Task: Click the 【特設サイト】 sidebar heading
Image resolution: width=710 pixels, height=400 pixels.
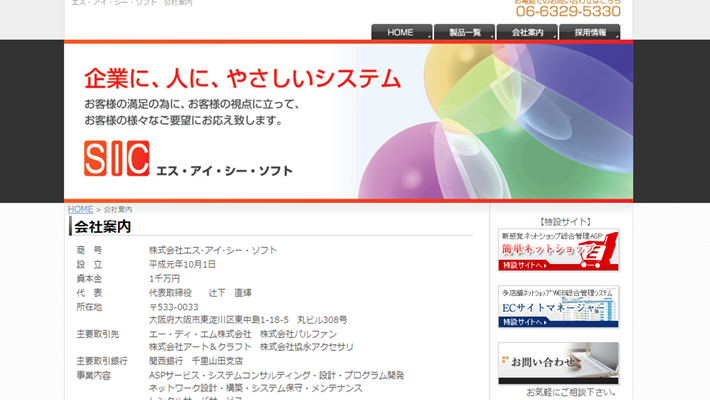Action: (566, 222)
